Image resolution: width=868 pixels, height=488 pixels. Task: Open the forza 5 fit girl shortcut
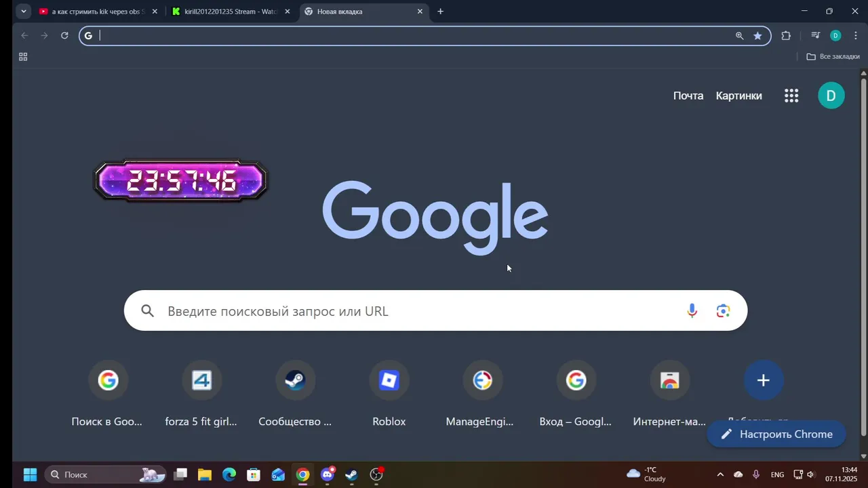point(201,394)
